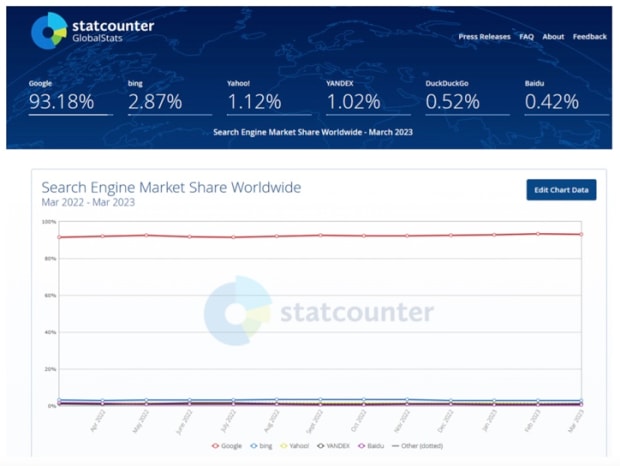Open the FAQ page
This screenshot has width=620, height=466.
pyautogui.click(x=526, y=37)
